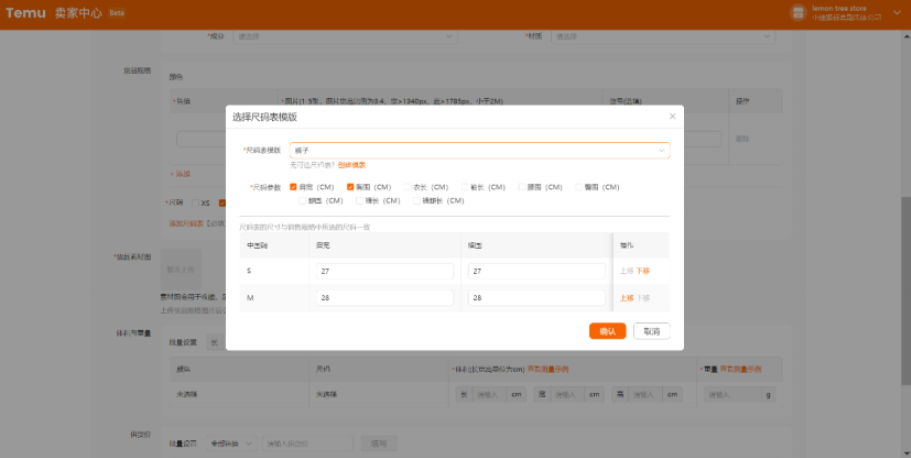Select the 袖长 (CM) checkbox
The image size is (911, 458).
465,187
